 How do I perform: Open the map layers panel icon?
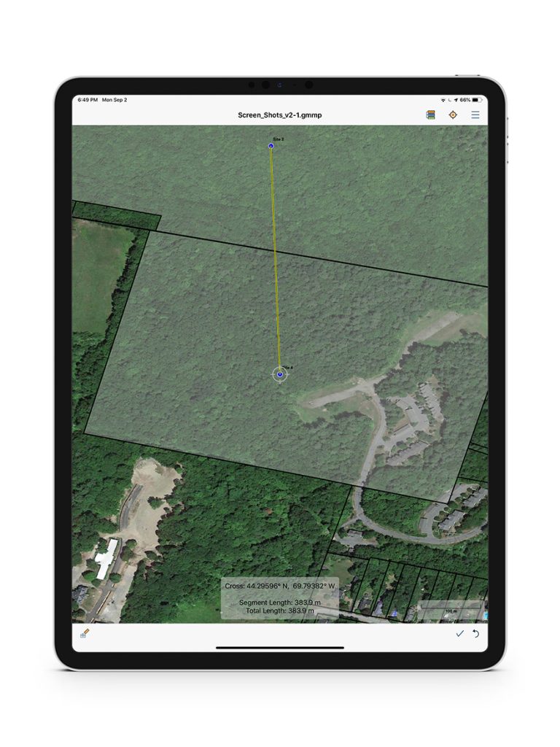(x=431, y=115)
